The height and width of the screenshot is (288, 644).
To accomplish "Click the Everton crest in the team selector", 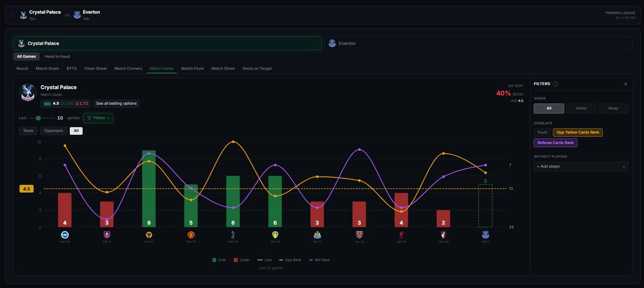I will coord(332,43).
